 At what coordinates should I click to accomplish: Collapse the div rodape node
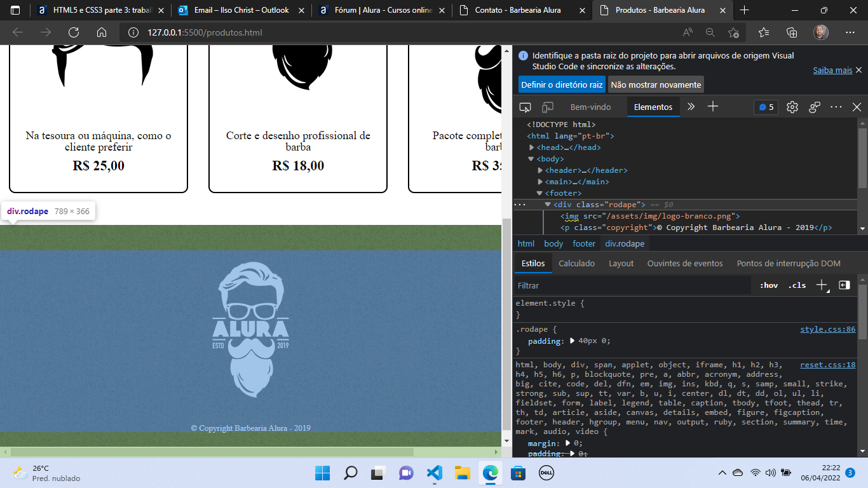[x=548, y=205]
